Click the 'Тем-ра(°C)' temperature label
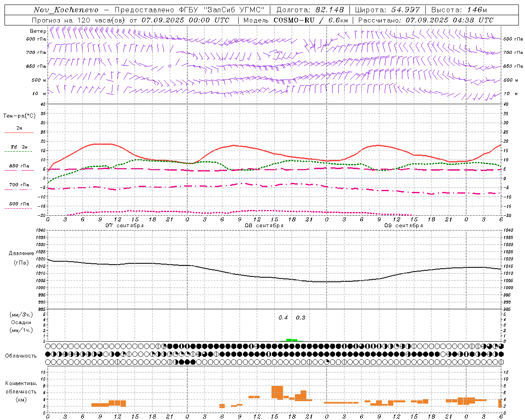This screenshot has width=525, height=420. coord(19,116)
